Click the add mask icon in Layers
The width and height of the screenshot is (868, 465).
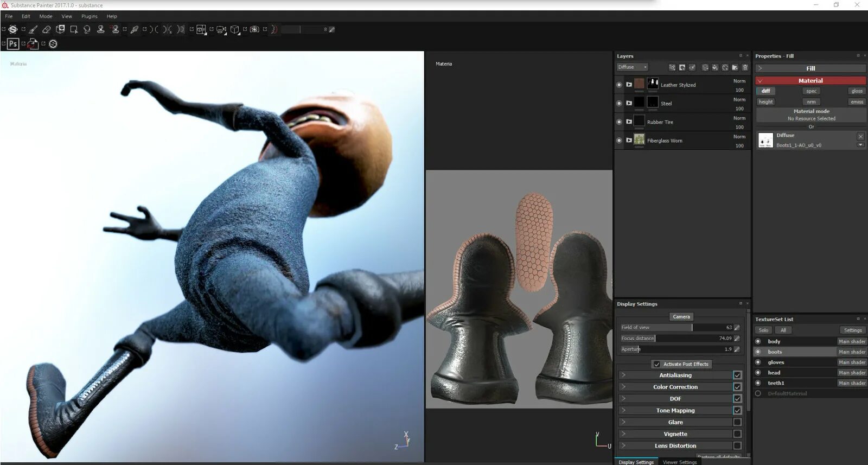682,67
